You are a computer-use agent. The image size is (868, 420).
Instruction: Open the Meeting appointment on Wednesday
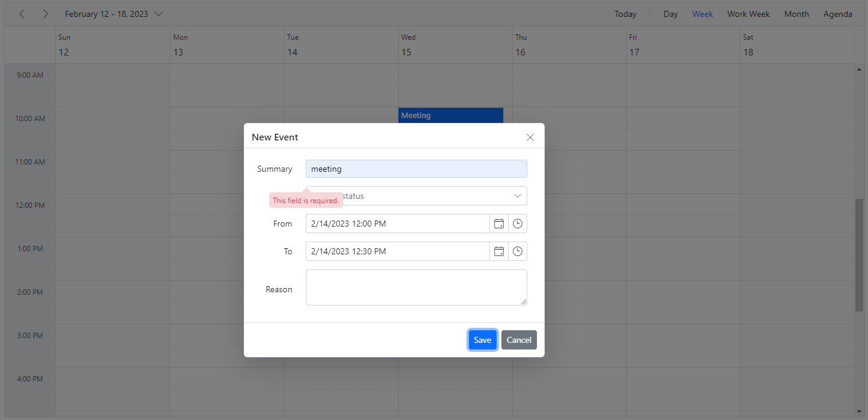tap(451, 116)
